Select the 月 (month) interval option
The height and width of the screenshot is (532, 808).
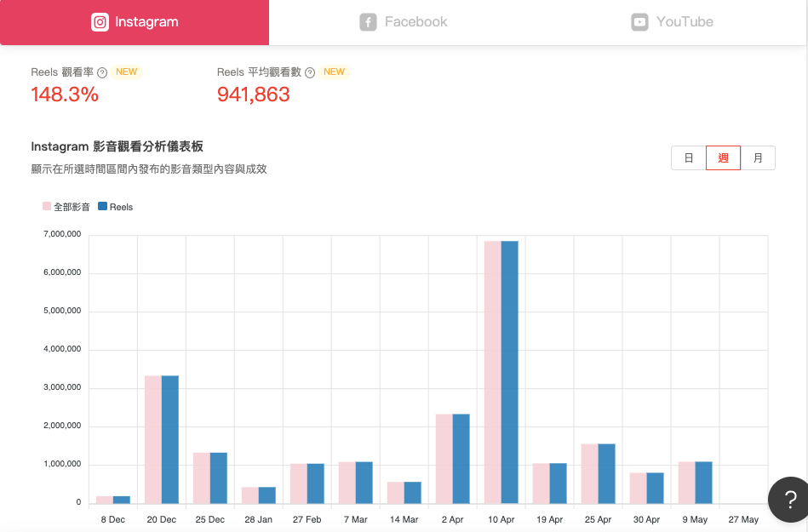pyautogui.click(x=758, y=158)
